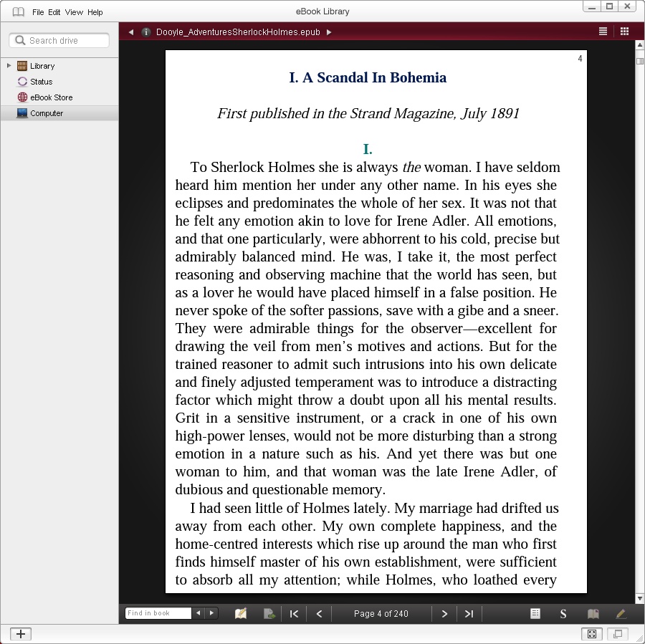The width and height of the screenshot is (645, 644).
Task: Click the section heading I.
Action: [x=368, y=149]
